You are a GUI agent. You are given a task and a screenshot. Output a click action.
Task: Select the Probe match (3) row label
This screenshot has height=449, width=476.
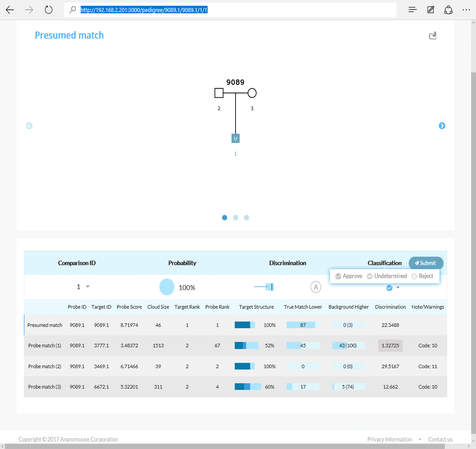click(x=45, y=387)
